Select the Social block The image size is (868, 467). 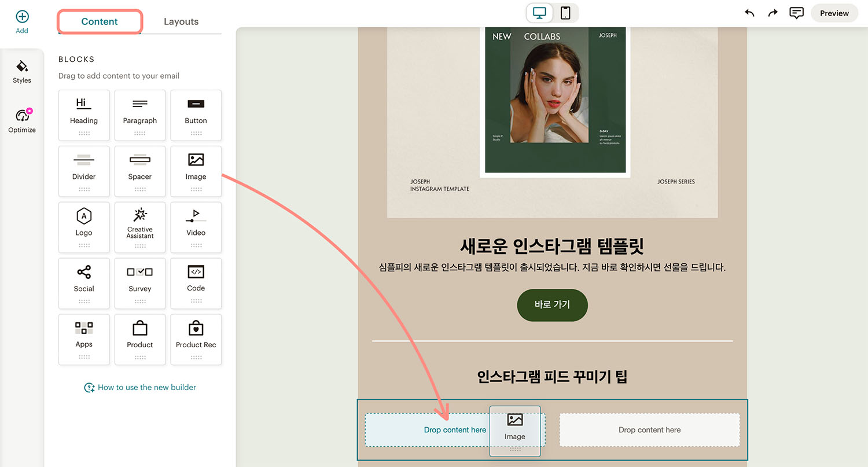tap(84, 284)
